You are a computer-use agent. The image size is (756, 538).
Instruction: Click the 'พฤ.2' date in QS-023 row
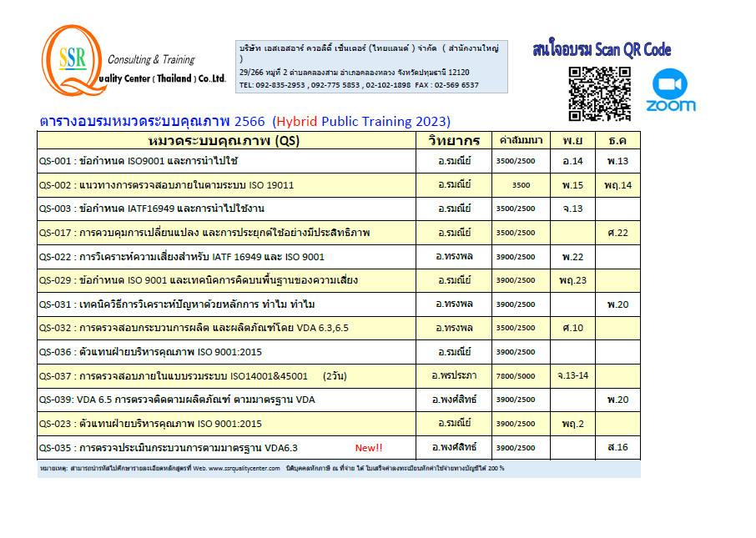click(572, 424)
